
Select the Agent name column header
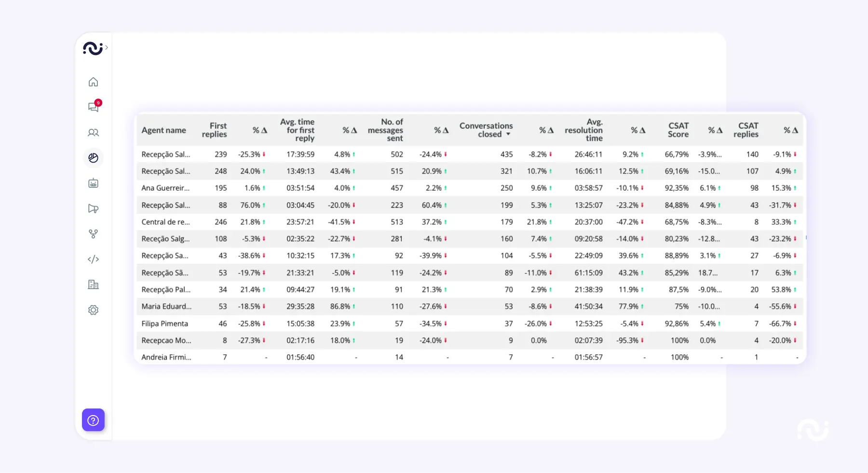tap(163, 130)
